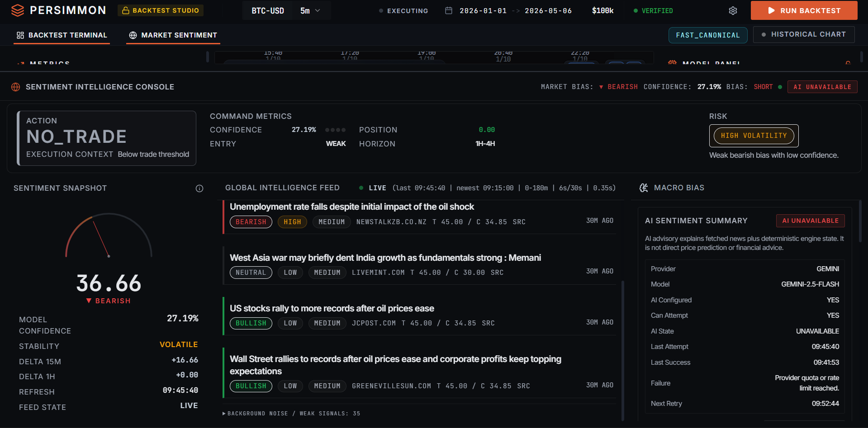Screen dimensions: 868x428
Task: Click the Macro Bias brain icon
Action: [644, 188]
